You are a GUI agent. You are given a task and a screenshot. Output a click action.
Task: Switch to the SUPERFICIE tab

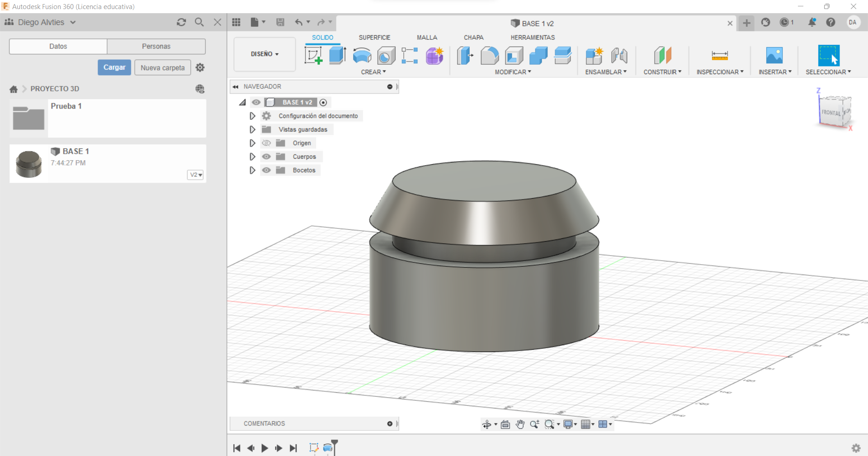pyautogui.click(x=374, y=38)
